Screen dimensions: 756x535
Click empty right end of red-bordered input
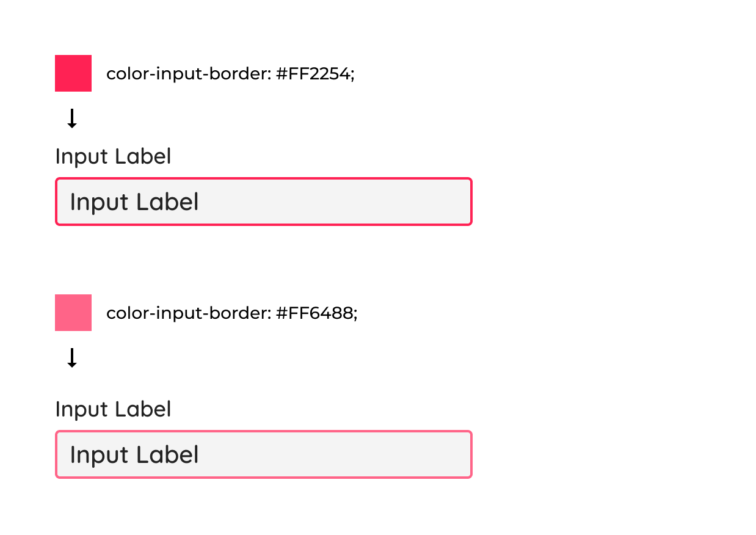427,202
